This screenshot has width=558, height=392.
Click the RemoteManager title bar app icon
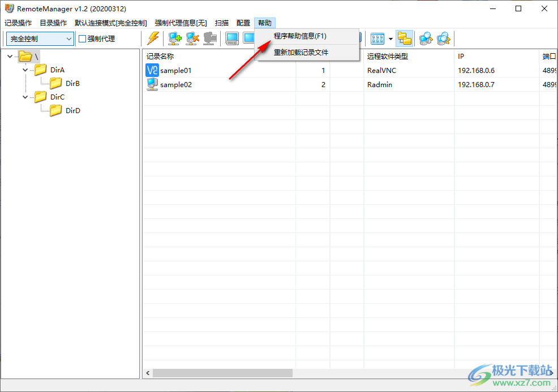click(x=9, y=8)
